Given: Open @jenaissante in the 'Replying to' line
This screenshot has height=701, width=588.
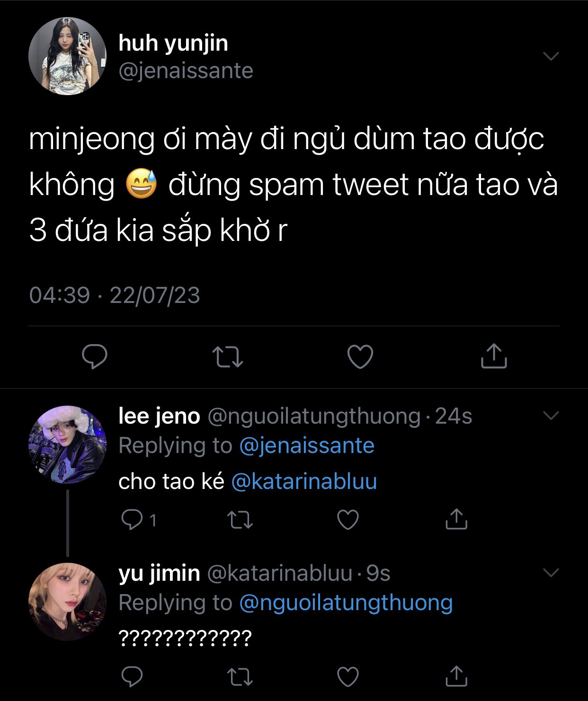Looking at the screenshot, I should click(307, 445).
